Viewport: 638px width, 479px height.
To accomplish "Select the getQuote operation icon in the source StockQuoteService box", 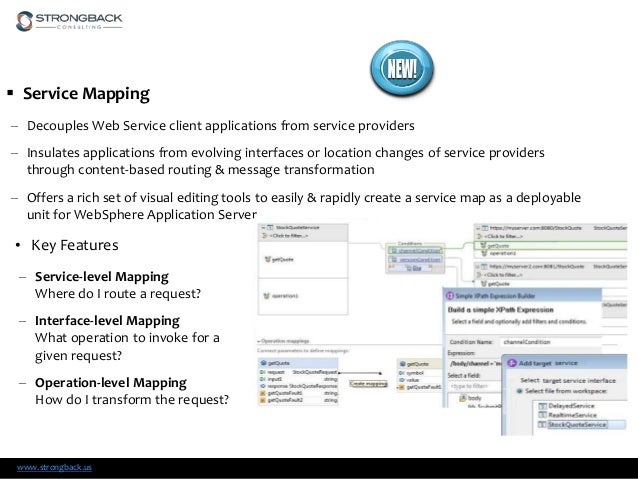I will click(x=268, y=259).
